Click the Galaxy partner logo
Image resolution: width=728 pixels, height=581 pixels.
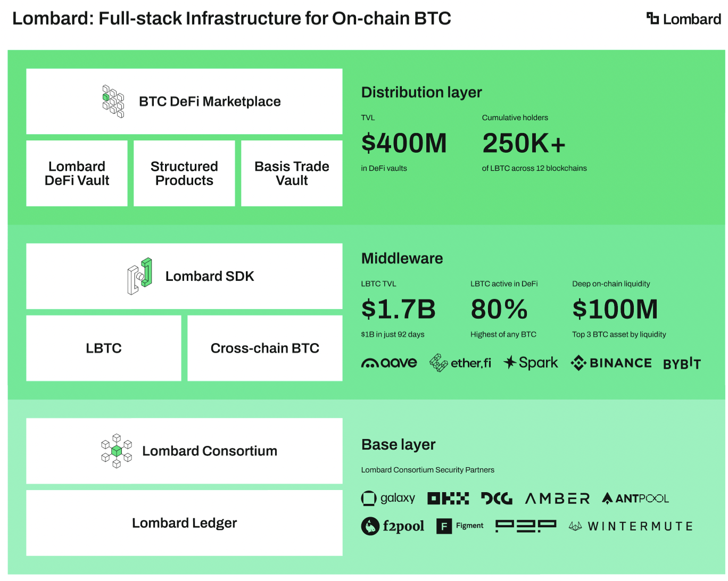click(x=388, y=499)
